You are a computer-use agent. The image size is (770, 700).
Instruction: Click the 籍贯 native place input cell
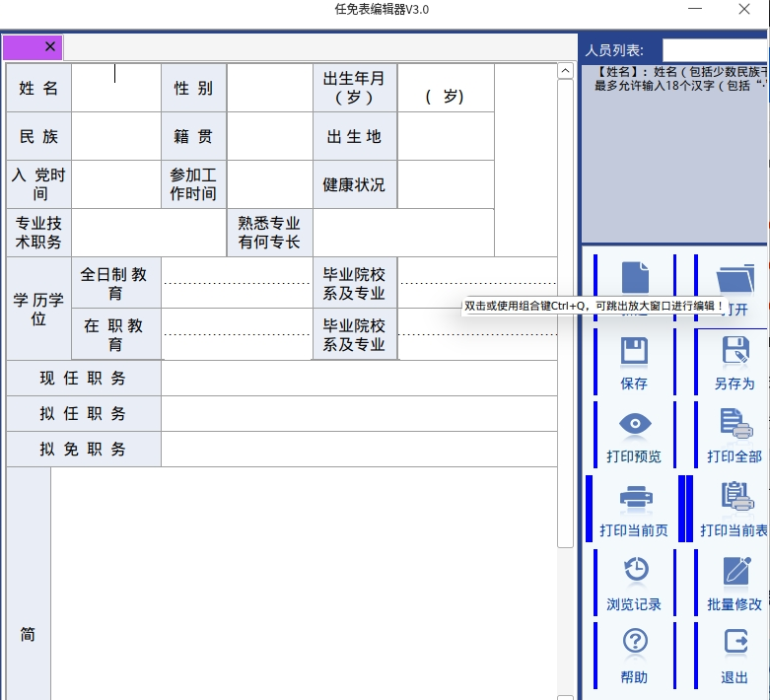pyautogui.click(x=270, y=136)
